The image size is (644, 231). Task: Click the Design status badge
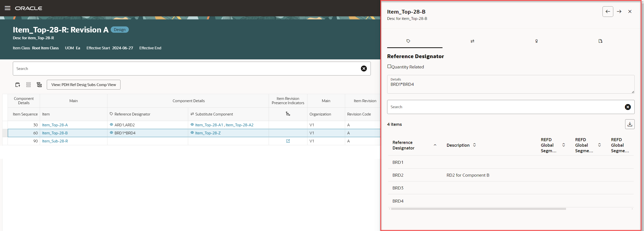coord(120,30)
